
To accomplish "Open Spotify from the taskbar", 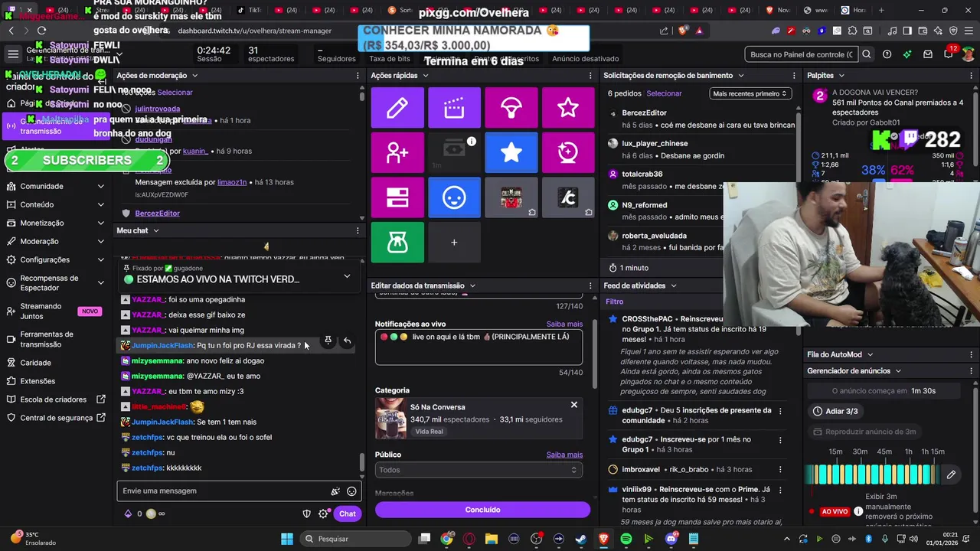I will (x=626, y=539).
